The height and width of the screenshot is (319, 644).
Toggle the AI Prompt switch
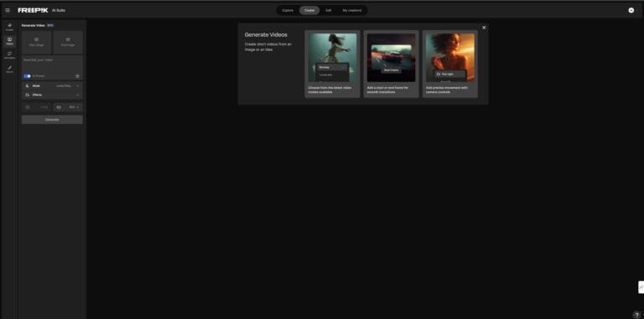tap(27, 76)
